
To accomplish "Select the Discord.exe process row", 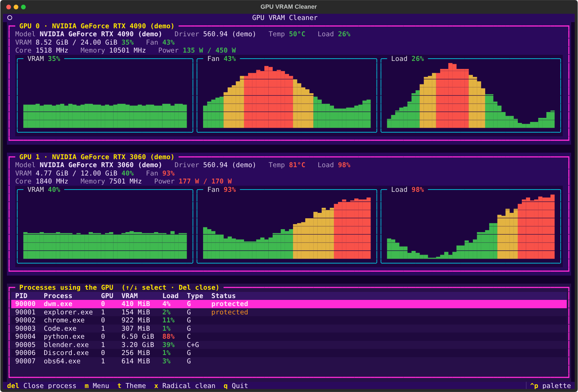I will click(289, 353).
